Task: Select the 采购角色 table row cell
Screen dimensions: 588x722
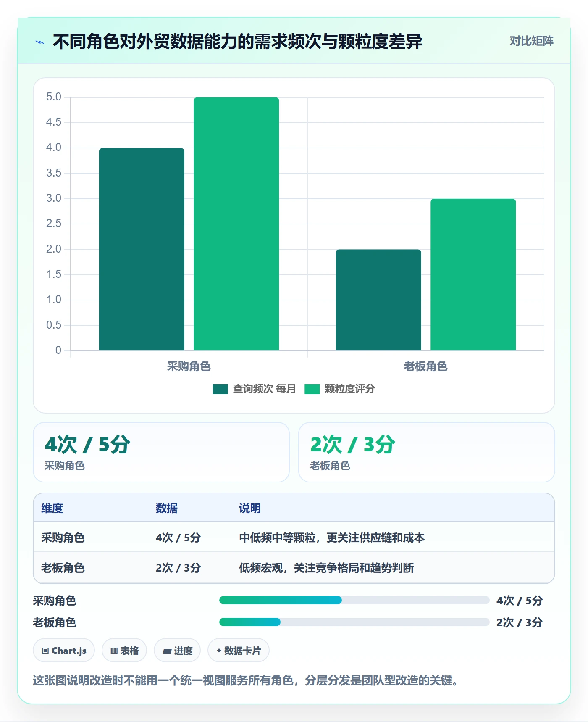Action: (x=63, y=538)
